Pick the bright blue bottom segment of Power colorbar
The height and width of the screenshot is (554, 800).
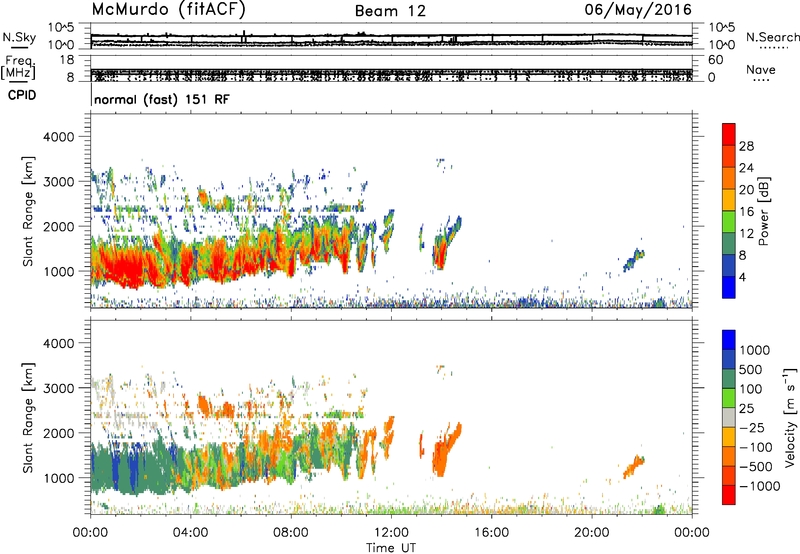[x=729, y=287]
